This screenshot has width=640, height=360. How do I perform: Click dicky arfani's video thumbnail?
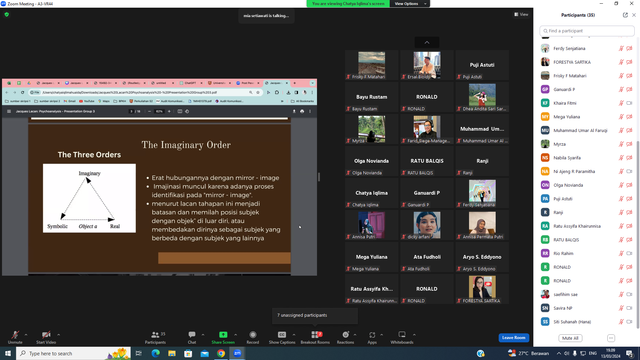pos(427,225)
